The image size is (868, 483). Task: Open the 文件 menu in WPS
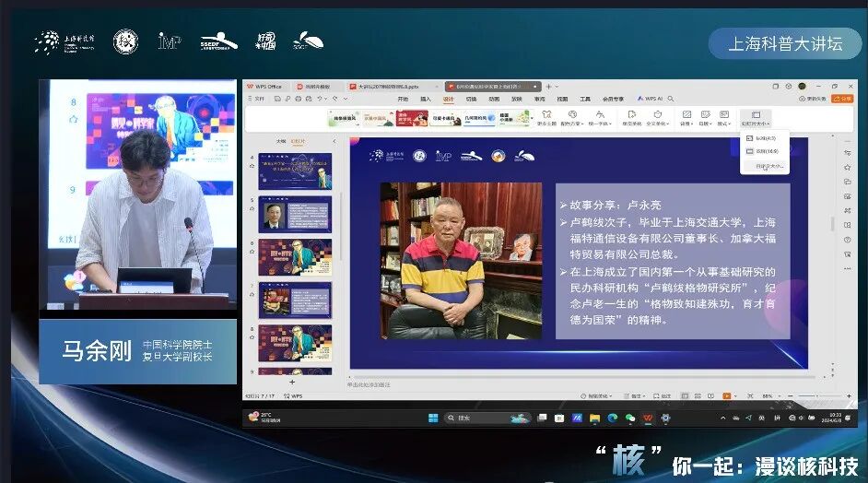256,99
